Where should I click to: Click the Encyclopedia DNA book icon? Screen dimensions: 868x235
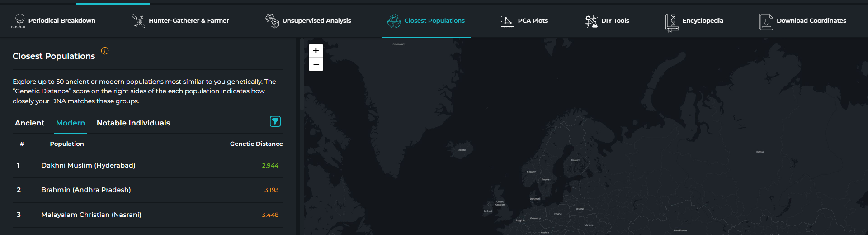coord(672,22)
